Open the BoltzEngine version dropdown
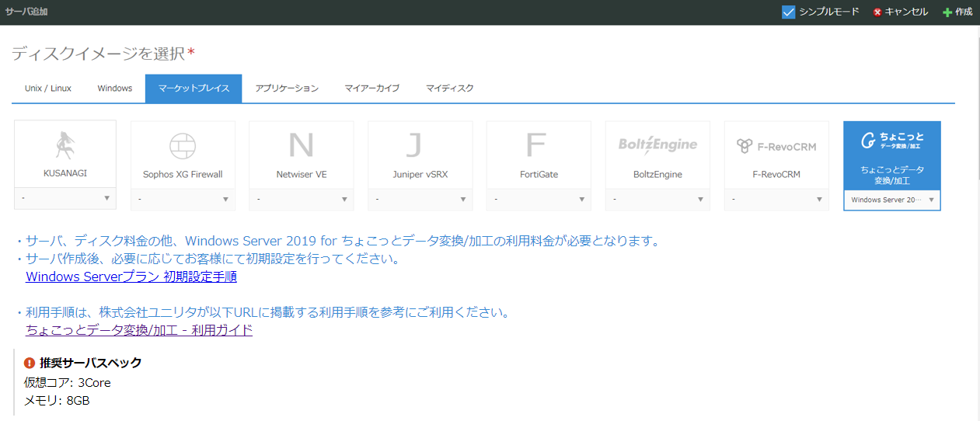This screenshot has width=980, height=421. [x=657, y=200]
